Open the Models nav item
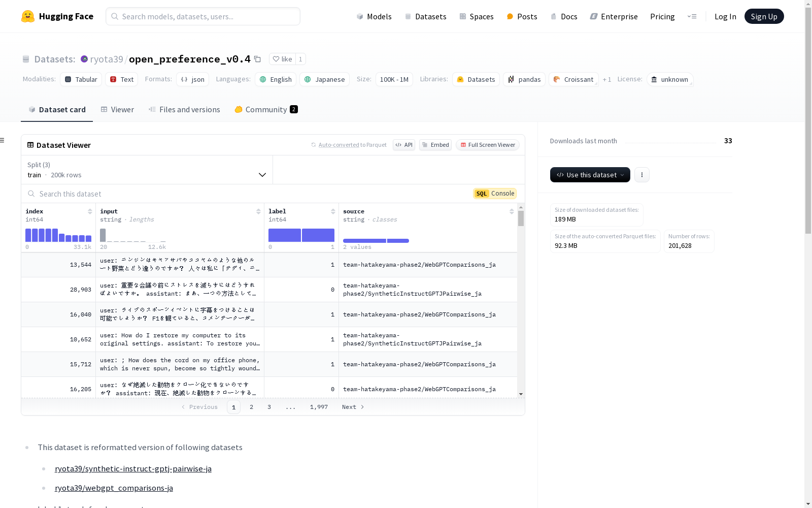Screen dimensions: 812x508 (374, 16)
